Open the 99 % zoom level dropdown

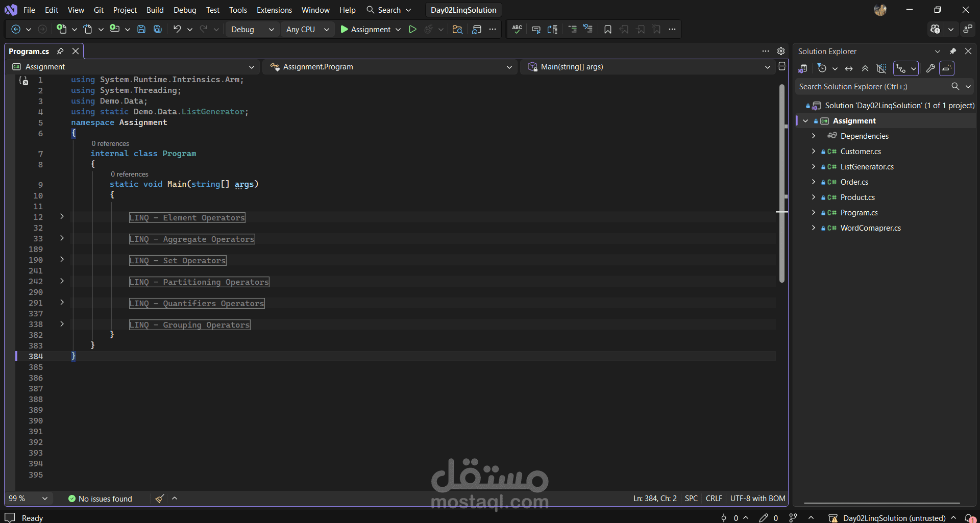tap(28, 499)
